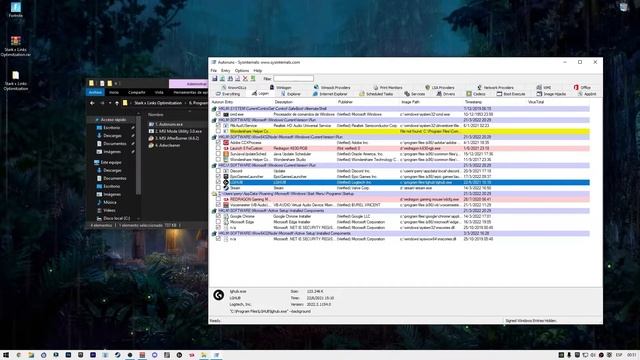Viewport: 640px width, 360px height.
Task: Toggle the cmd.exe entry checkbox
Action: coord(218,115)
